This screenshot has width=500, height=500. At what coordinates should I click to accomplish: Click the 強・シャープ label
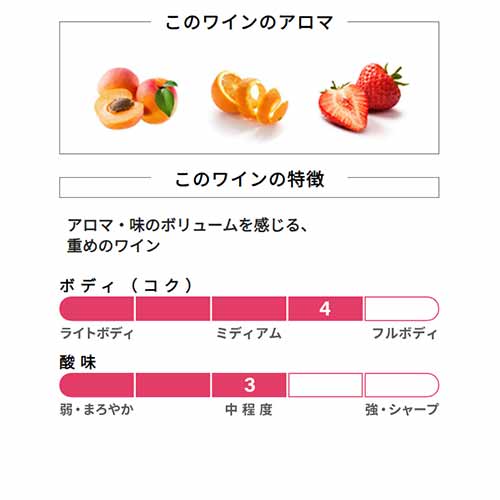pyautogui.click(x=402, y=410)
